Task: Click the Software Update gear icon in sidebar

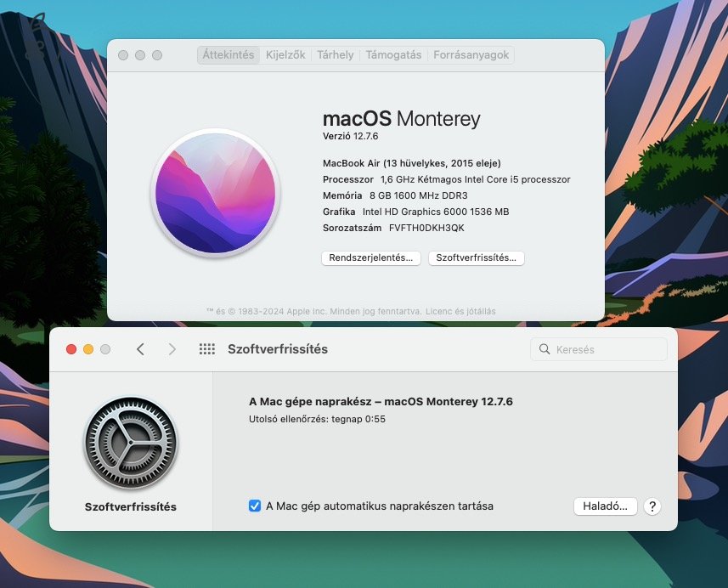Action: [131, 443]
